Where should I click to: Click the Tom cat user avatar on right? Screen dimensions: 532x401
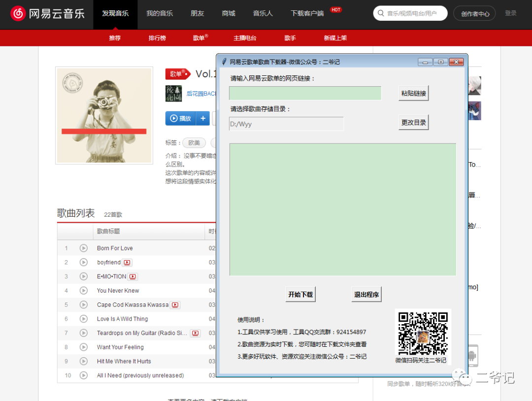click(475, 111)
